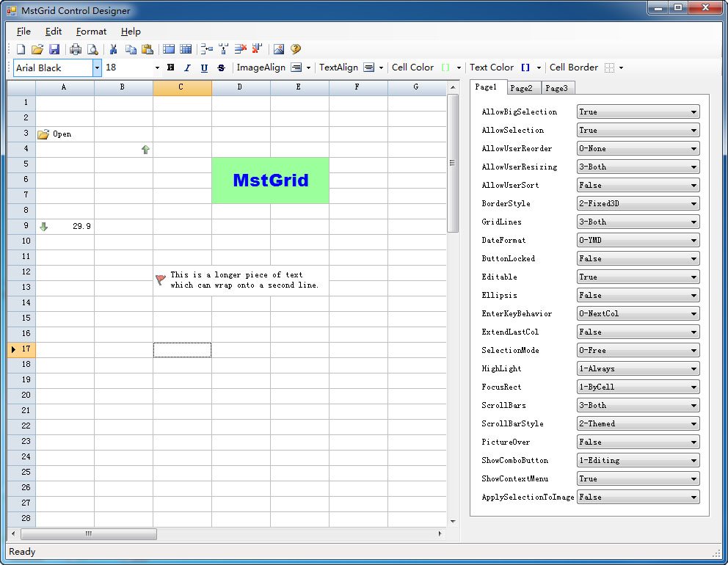Toggle underline formatting
This screenshot has width=728, height=565.
(204, 68)
